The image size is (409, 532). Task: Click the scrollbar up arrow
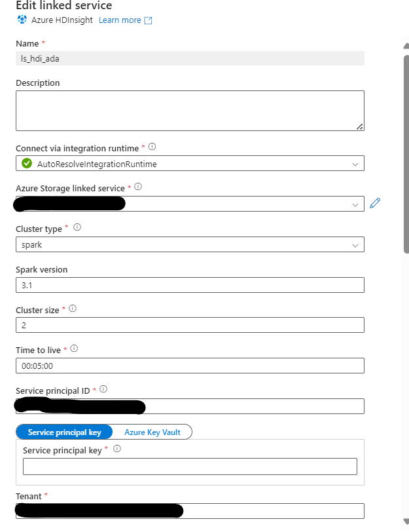406,45
